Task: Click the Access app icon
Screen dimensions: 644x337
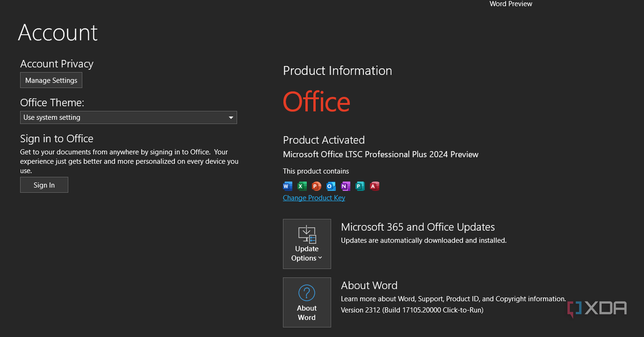Action: (375, 186)
